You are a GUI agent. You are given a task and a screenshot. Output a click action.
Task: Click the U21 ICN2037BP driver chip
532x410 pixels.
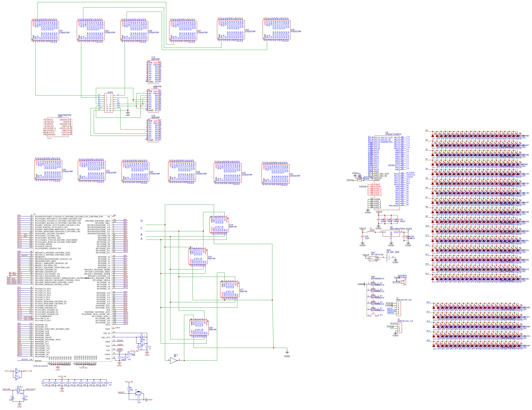pos(45,31)
